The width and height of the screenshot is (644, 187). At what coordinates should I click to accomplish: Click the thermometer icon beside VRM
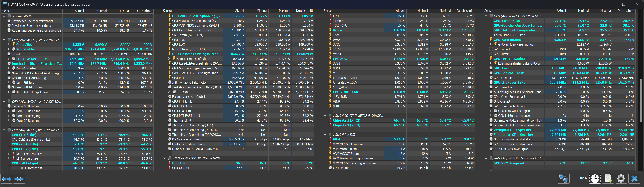tap(331, 139)
